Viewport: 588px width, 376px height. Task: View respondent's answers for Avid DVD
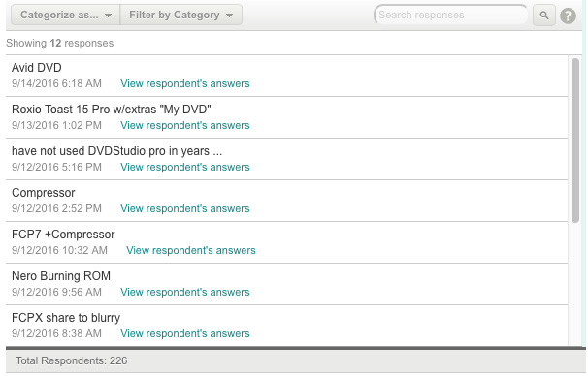point(185,83)
